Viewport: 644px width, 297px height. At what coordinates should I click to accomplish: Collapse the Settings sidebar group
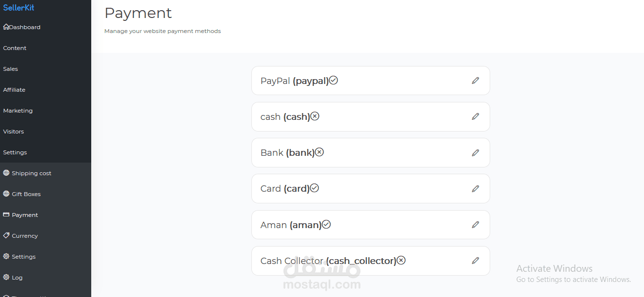pos(15,152)
